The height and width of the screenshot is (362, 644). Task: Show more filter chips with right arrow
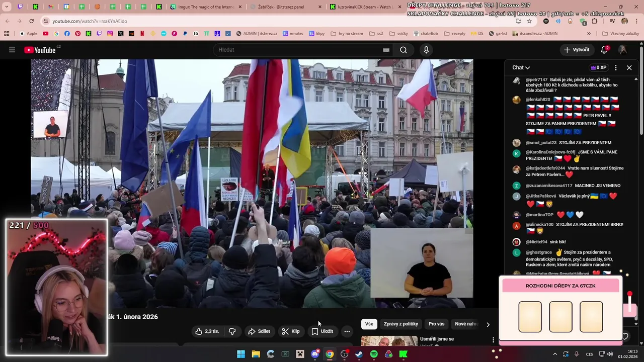(x=488, y=324)
